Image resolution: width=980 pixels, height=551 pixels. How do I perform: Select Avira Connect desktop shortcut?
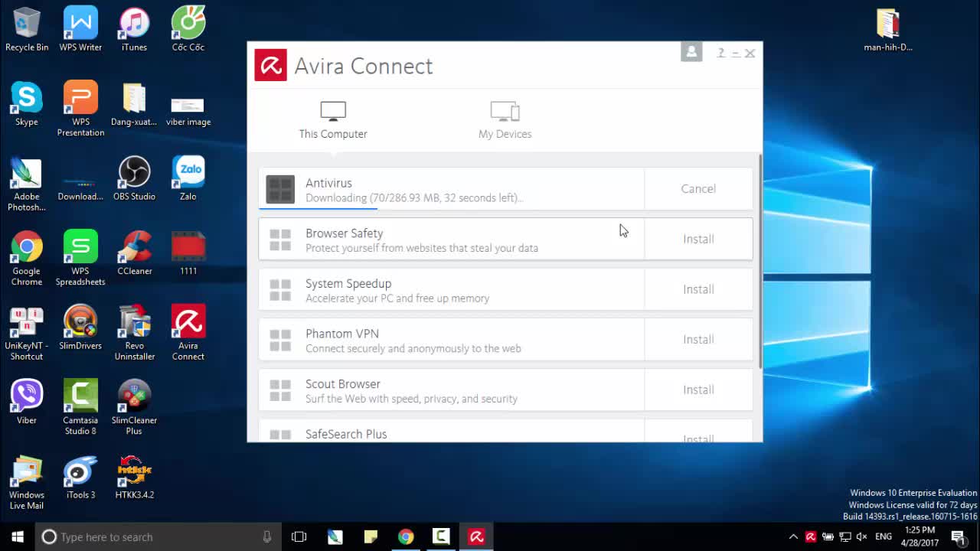[x=188, y=333]
